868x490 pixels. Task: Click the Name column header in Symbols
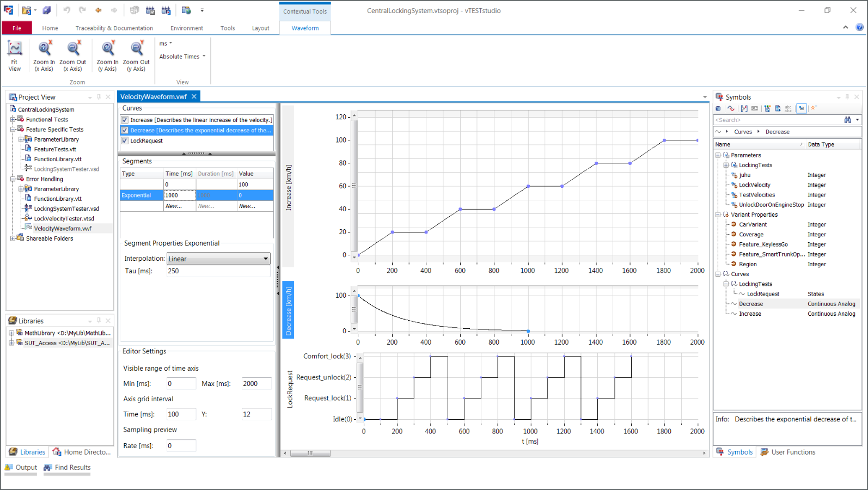point(759,144)
